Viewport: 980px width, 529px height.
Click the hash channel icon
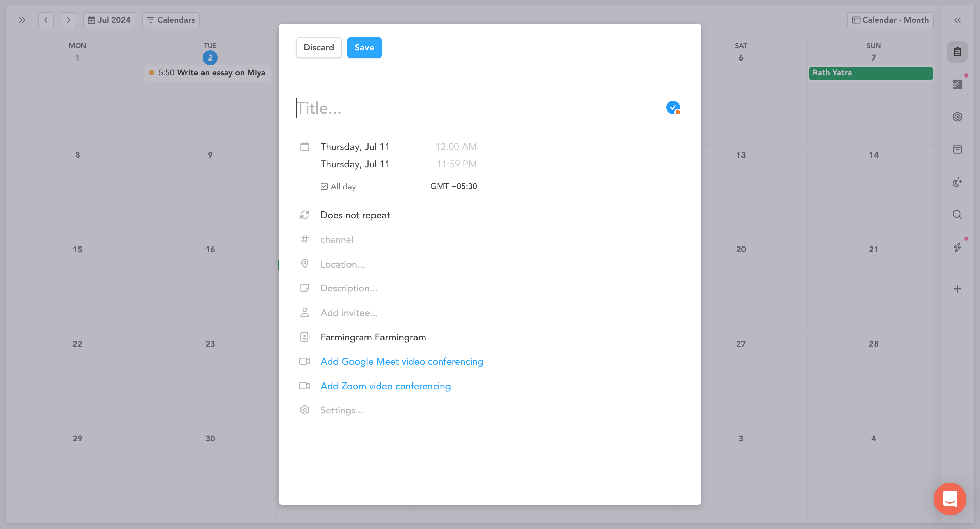305,239
